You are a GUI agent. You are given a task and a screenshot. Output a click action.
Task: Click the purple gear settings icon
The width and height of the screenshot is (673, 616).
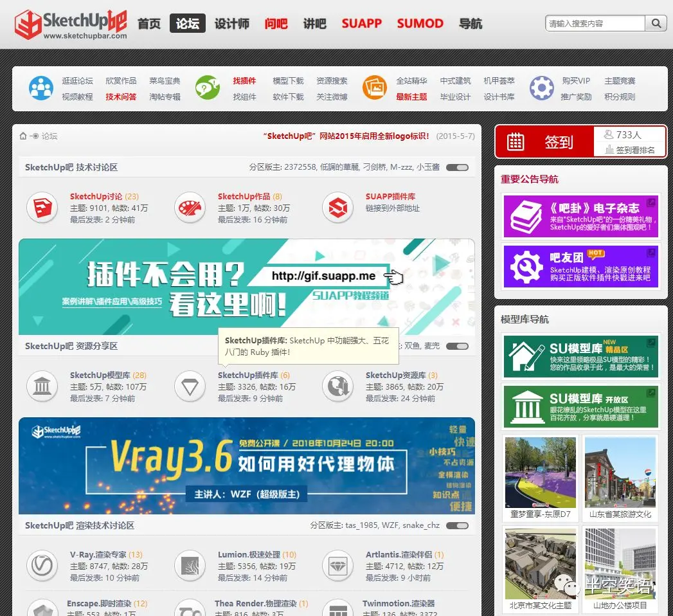point(542,88)
